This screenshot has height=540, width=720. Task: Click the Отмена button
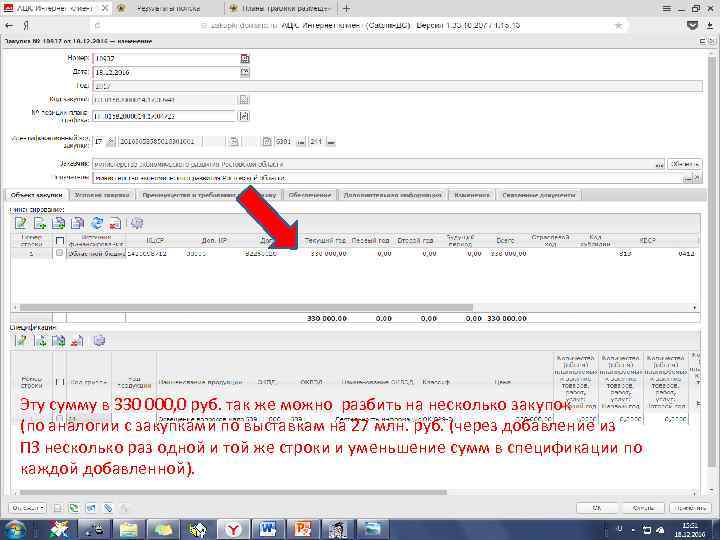pyautogui.click(x=643, y=508)
